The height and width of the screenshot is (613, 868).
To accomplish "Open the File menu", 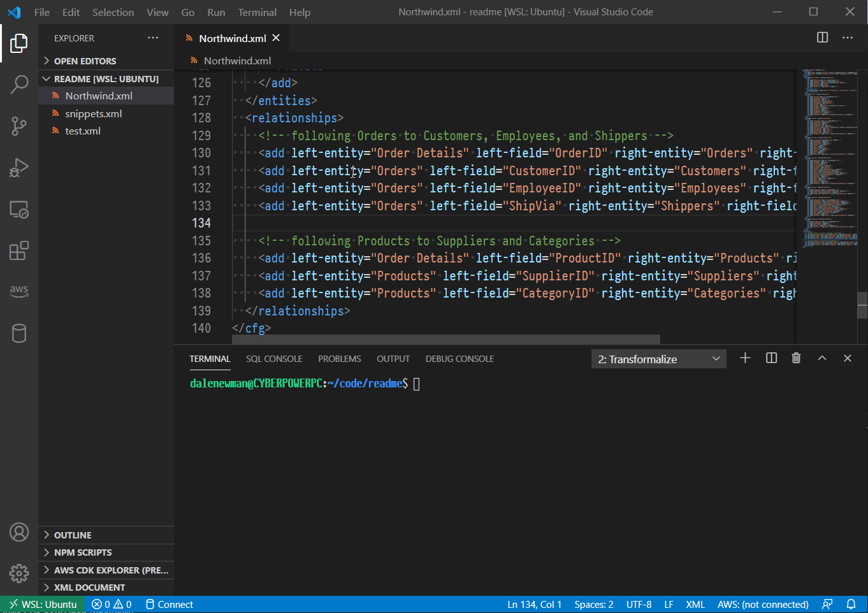I will 42,12.
